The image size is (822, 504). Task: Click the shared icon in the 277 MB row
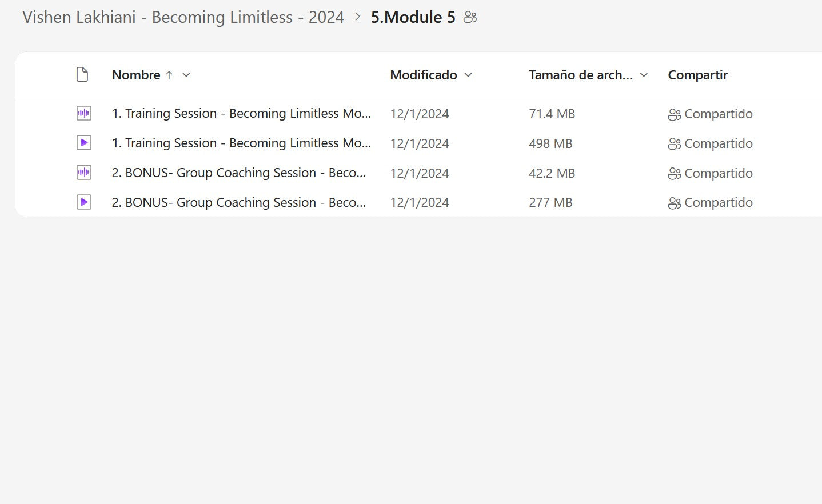(x=674, y=203)
